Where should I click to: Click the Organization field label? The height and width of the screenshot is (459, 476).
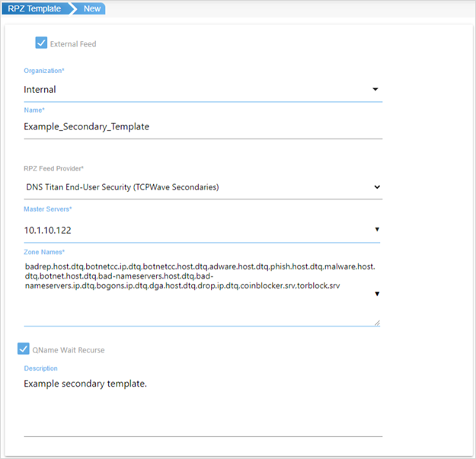click(44, 71)
